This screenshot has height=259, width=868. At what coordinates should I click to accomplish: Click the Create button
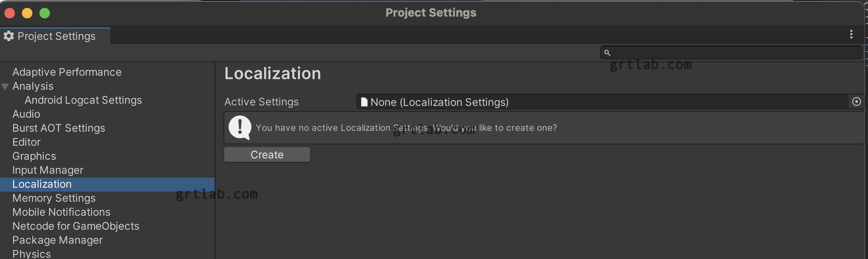pos(267,154)
